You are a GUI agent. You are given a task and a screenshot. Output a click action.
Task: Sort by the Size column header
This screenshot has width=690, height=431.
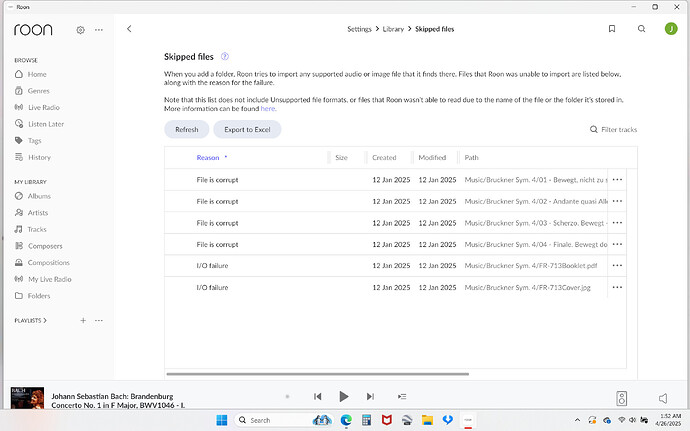[341, 158]
